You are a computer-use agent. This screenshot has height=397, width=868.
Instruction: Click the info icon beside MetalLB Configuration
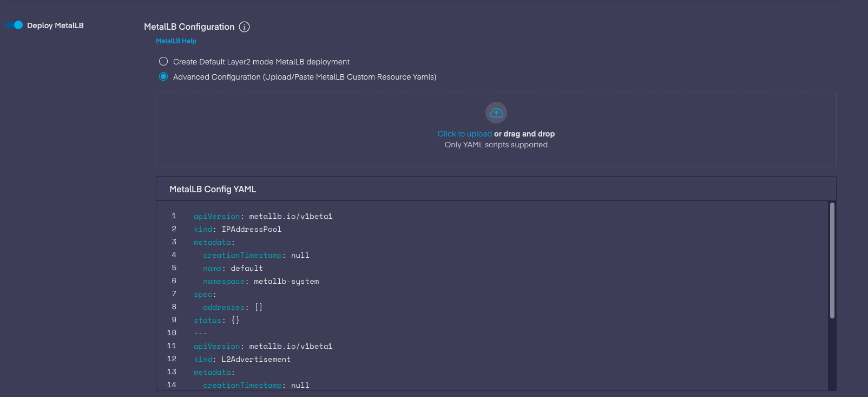pos(245,27)
